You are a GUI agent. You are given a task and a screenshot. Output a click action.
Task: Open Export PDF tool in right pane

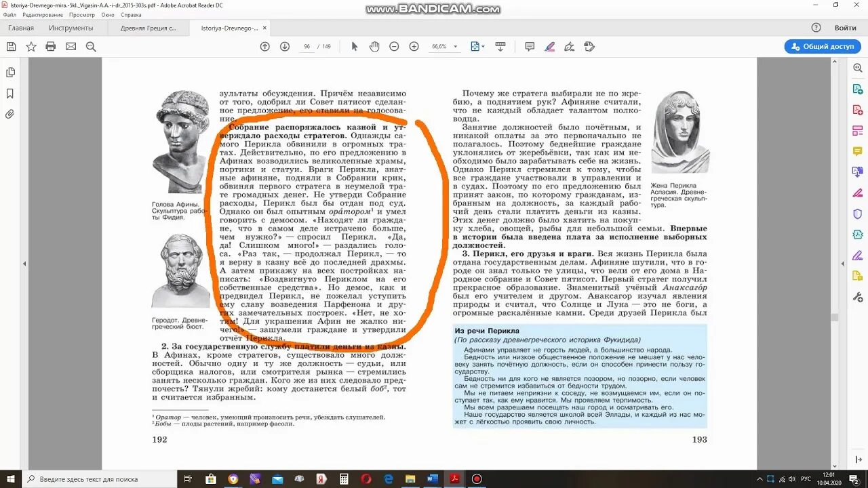pos(857,89)
